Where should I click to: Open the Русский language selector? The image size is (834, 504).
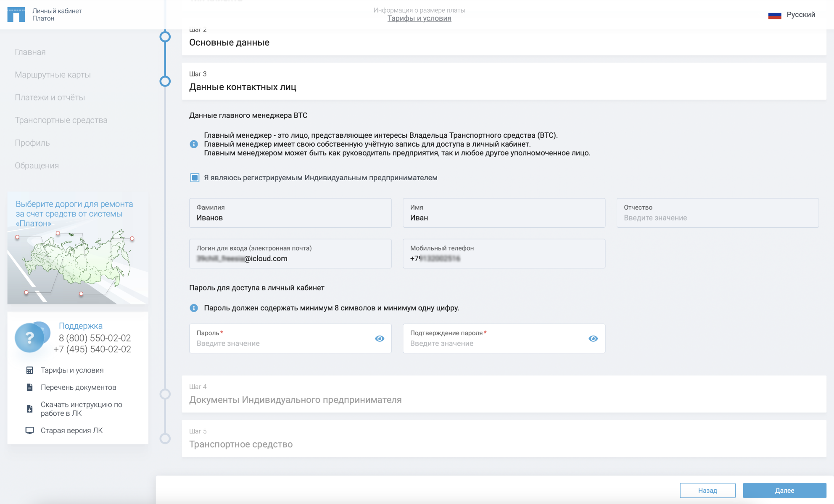click(800, 15)
